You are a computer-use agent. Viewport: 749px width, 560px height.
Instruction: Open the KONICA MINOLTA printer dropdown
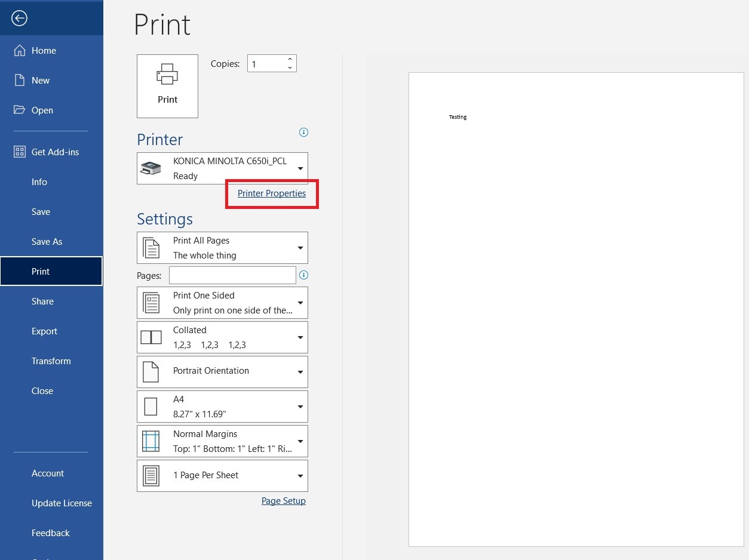tap(222, 168)
